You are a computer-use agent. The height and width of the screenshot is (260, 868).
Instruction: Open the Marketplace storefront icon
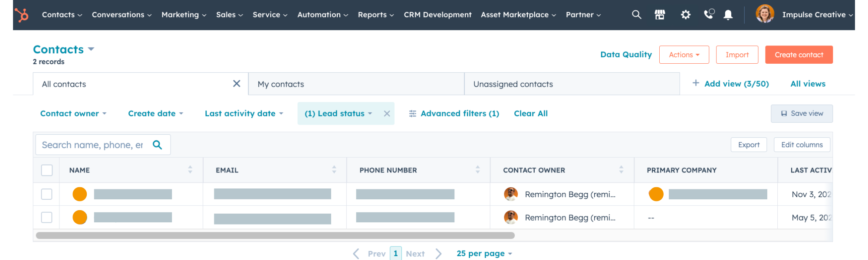tap(660, 15)
